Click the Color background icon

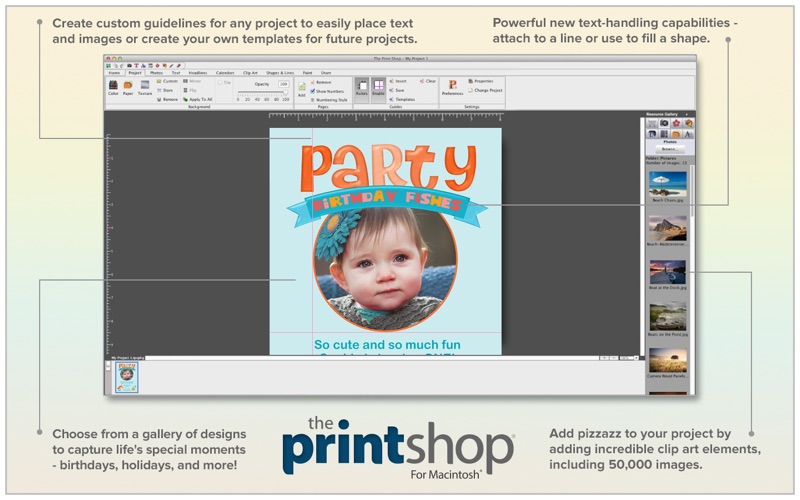(x=113, y=86)
